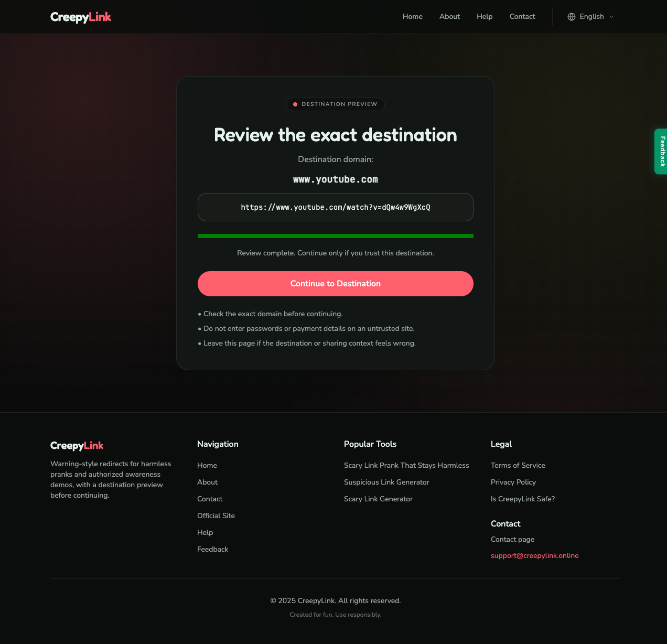This screenshot has height=644, width=667.
Task: Open footer Contact navigation link
Action: click(210, 499)
